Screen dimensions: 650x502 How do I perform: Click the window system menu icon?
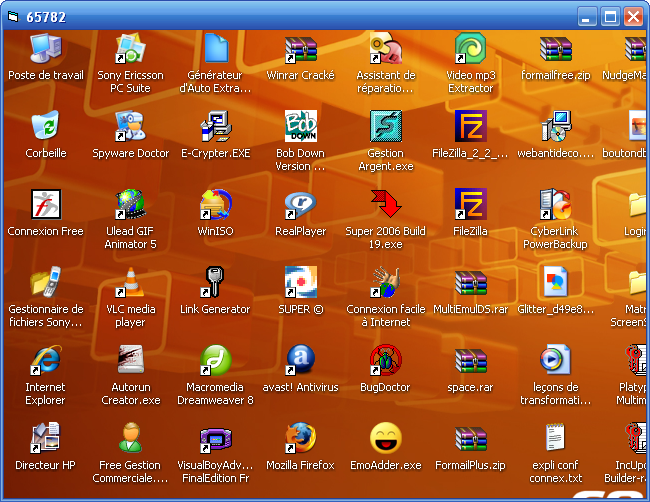coord(13,17)
